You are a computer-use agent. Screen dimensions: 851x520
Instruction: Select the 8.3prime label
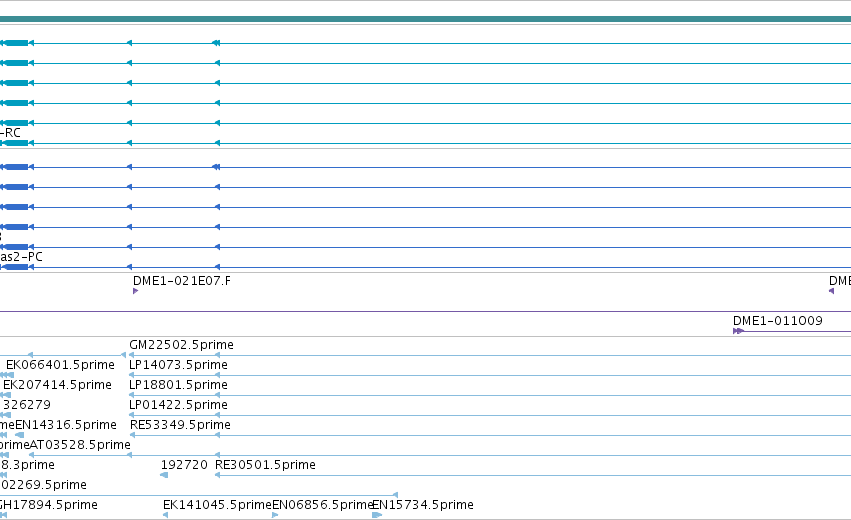coord(27,465)
